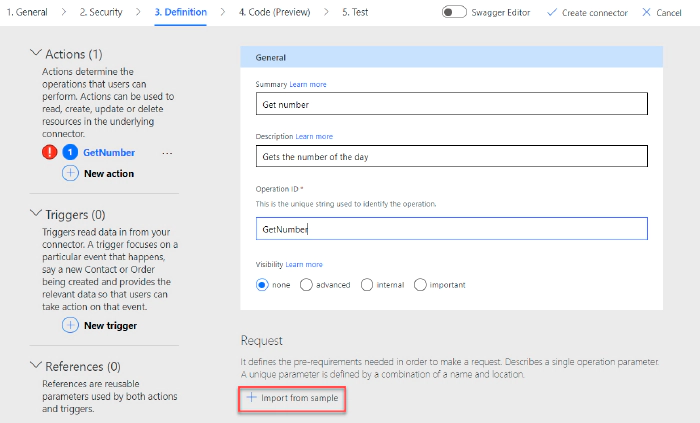This screenshot has width=700, height=423.
Task: Click the blue number 1 badge for GetNumber
Action: tap(70, 152)
